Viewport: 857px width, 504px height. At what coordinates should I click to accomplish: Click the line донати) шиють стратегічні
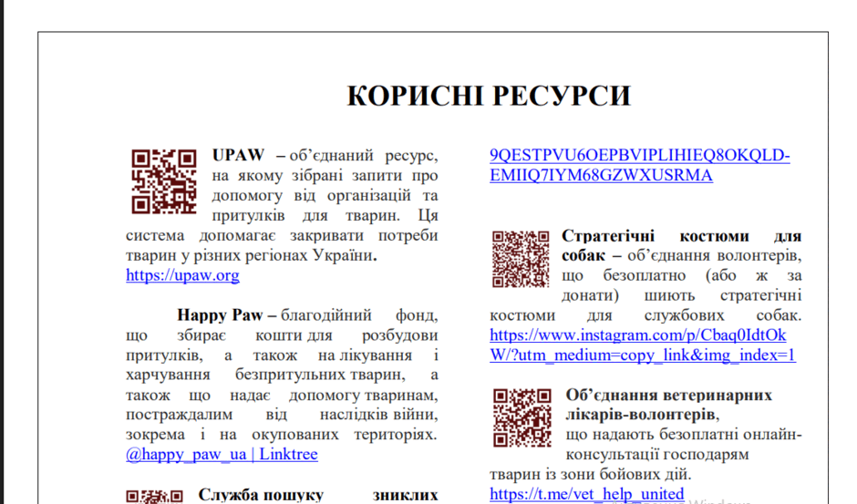coord(682,295)
